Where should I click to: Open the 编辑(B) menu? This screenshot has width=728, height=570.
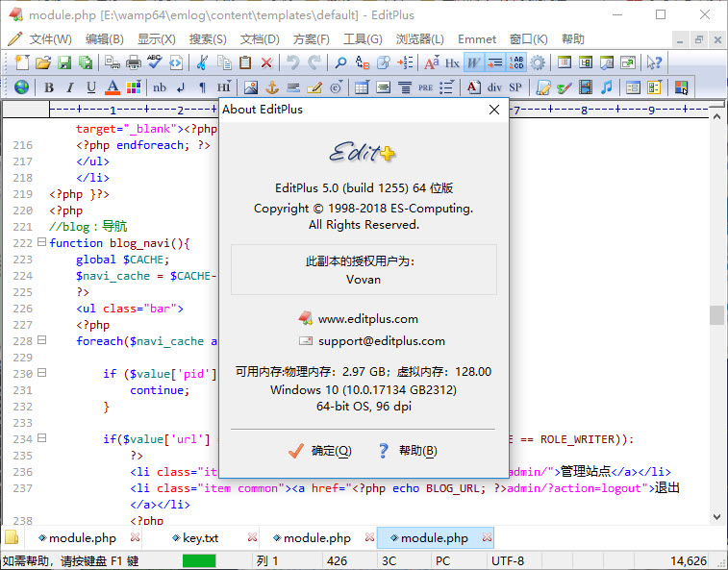click(105, 39)
